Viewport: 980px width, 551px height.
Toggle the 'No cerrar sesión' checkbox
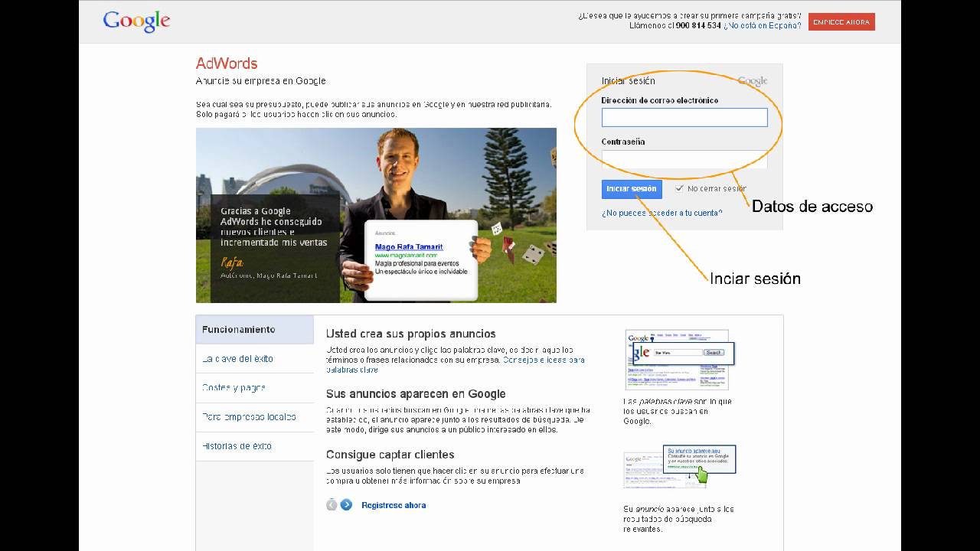click(x=679, y=188)
